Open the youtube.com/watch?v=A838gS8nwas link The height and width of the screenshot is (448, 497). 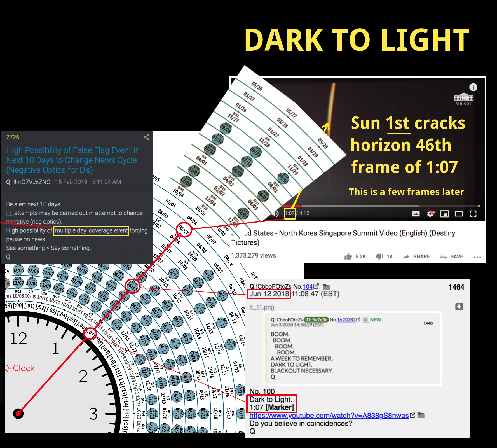(x=329, y=416)
